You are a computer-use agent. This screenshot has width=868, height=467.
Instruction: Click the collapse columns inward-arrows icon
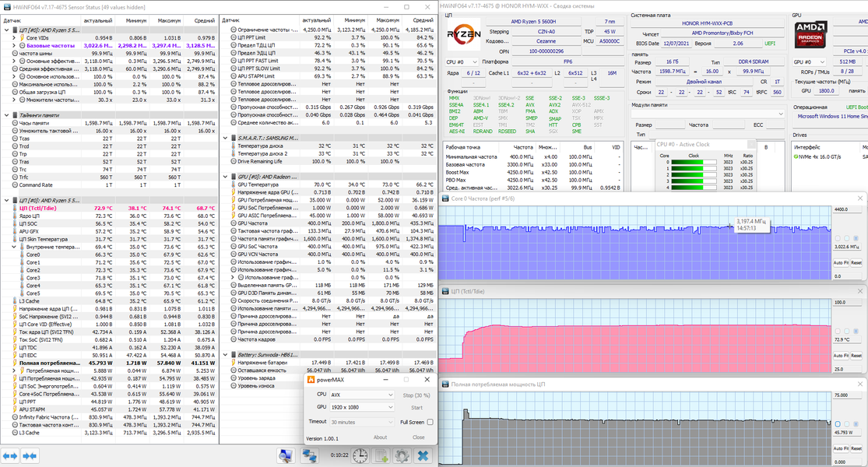pos(30,456)
